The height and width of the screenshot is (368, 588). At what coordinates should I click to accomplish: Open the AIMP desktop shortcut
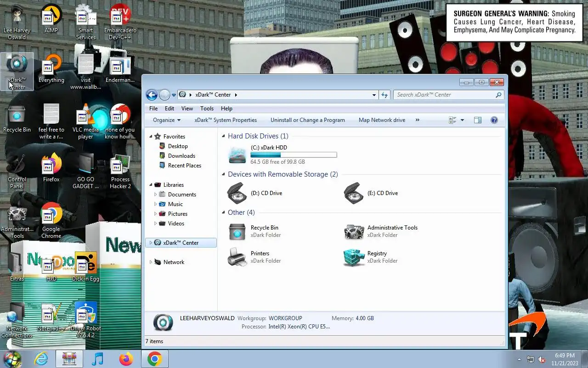point(51,19)
